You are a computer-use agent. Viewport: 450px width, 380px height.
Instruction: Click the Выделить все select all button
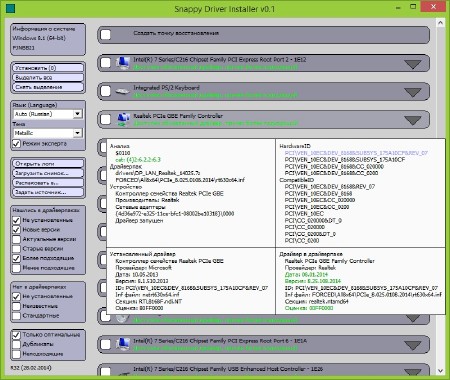point(48,77)
